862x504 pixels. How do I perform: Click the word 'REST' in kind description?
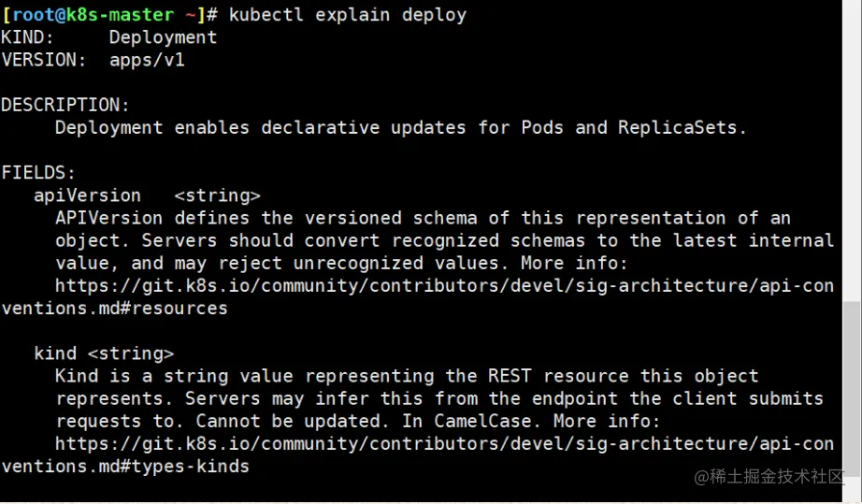(510, 376)
